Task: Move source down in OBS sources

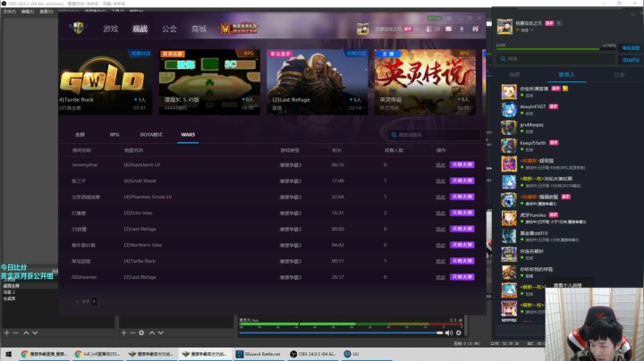Action: [x=161, y=332]
